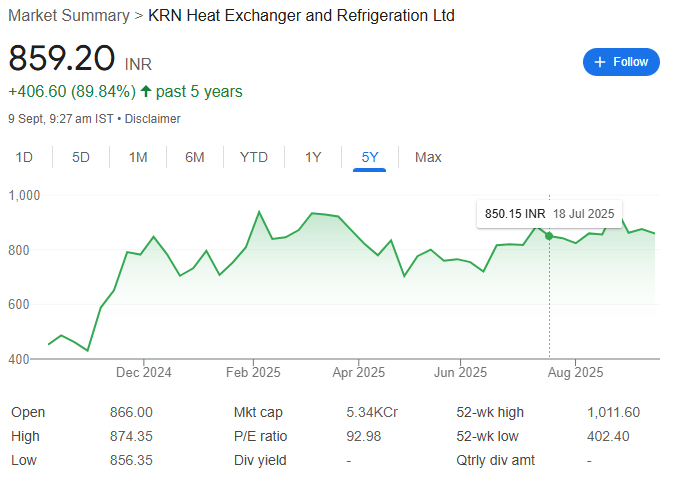675x489 pixels.
Task: Switch to the 6M range tab
Action: click(195, 157)
